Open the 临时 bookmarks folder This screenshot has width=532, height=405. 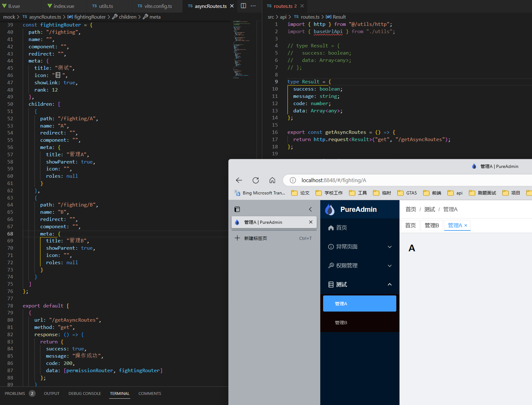382,193
